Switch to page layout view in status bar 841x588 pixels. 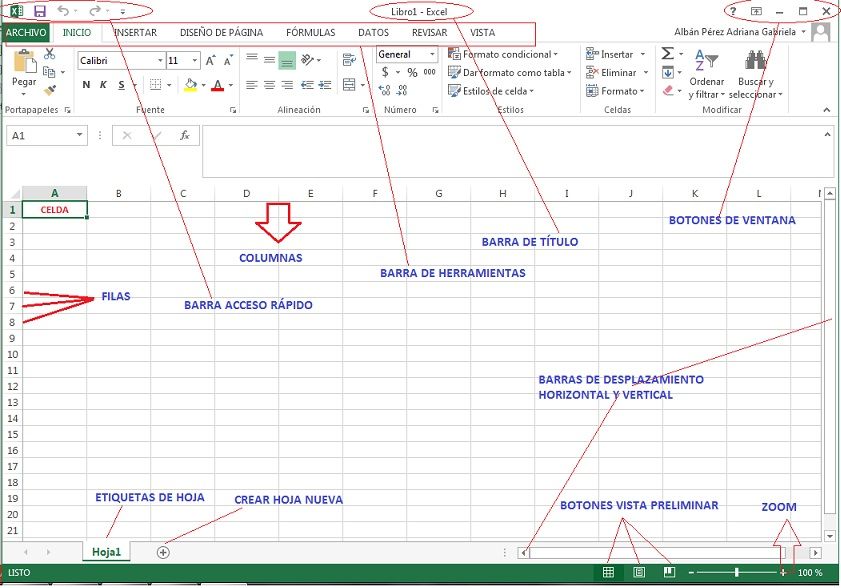pos(638,572)
